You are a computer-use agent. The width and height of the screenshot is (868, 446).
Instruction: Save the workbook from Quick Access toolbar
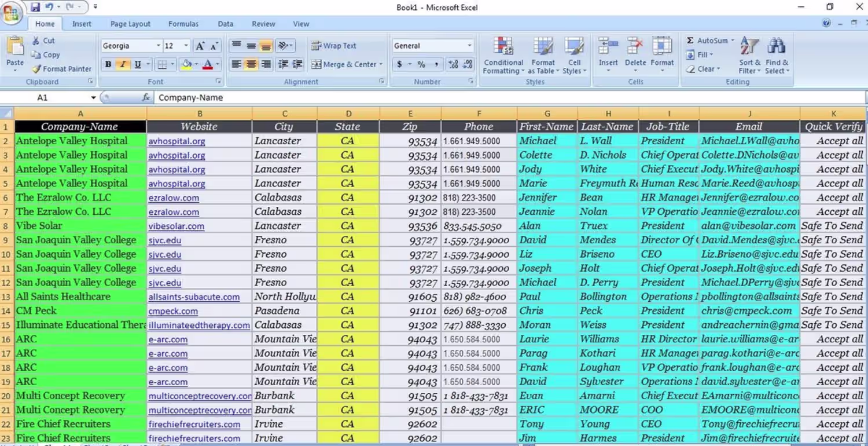click(x=35, y=7)
